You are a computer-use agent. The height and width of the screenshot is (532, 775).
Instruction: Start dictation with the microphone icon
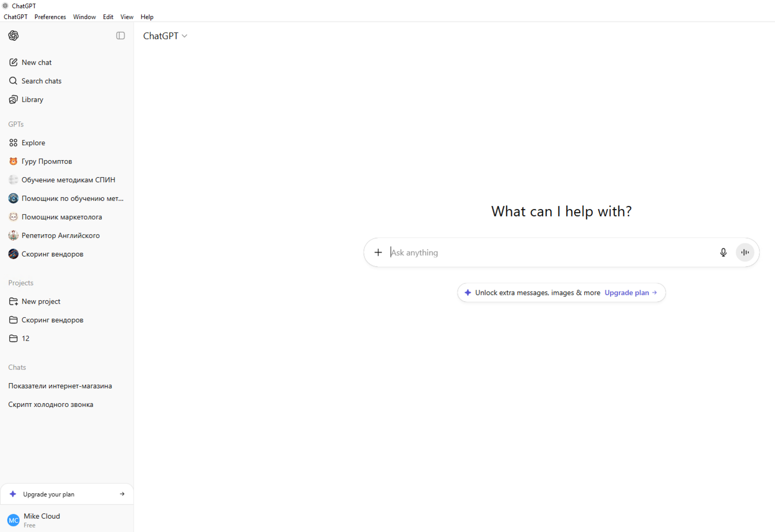click(x=723, y=253)
